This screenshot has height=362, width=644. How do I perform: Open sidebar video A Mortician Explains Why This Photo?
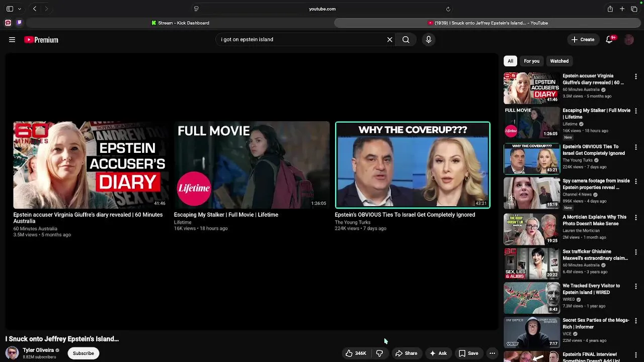(595, 220)
